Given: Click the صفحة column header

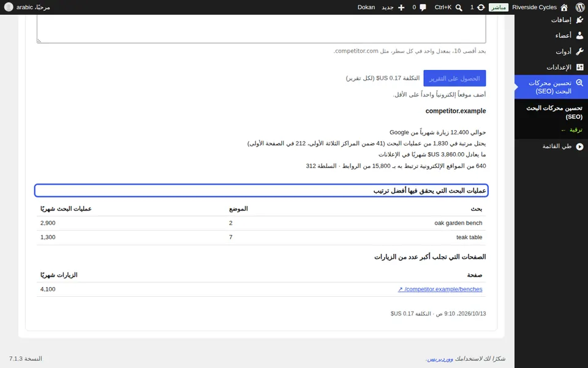Looking at the screenshot, I should pyautogui.click(x=475, y=275).
